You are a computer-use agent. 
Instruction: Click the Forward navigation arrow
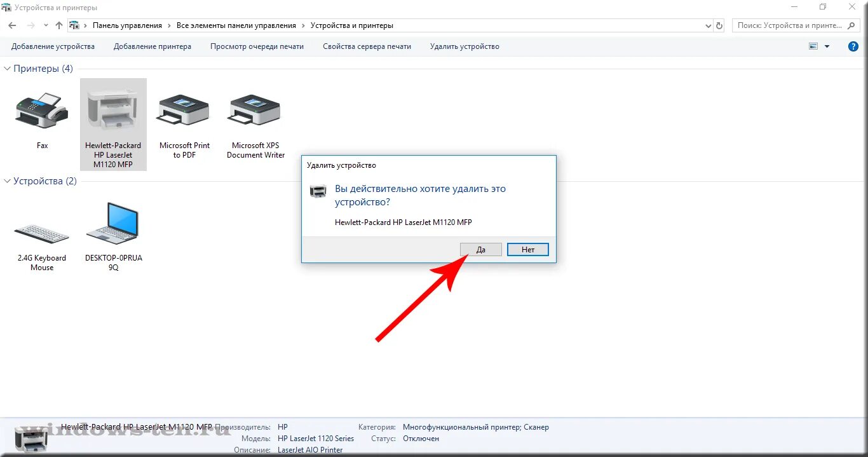[30, 25]
